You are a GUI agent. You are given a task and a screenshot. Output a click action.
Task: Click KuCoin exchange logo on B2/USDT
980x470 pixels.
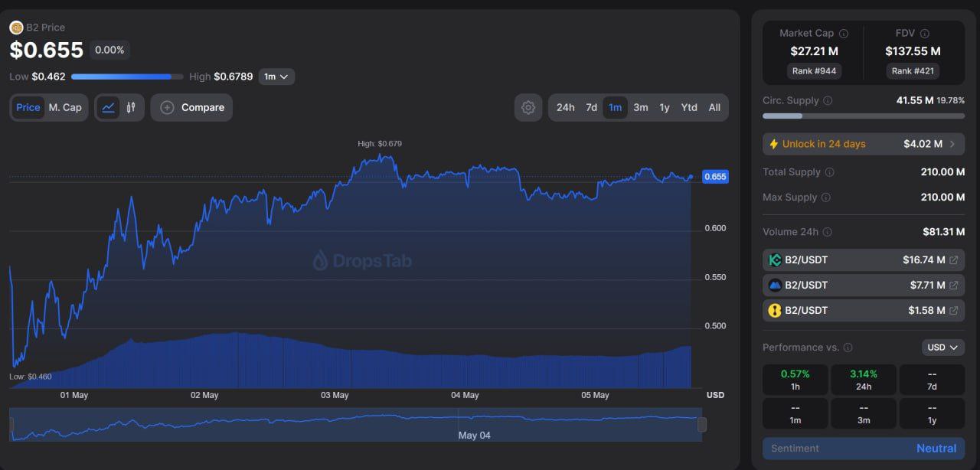(775, 260)
